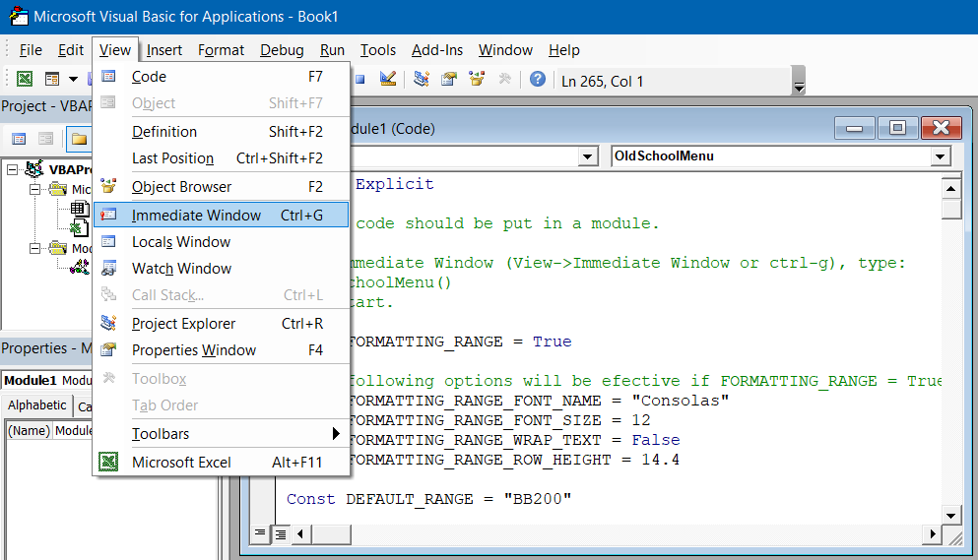Screen dimensions: 978x560
Task: Choose Project Explorer from View menu
Action: 222,323
